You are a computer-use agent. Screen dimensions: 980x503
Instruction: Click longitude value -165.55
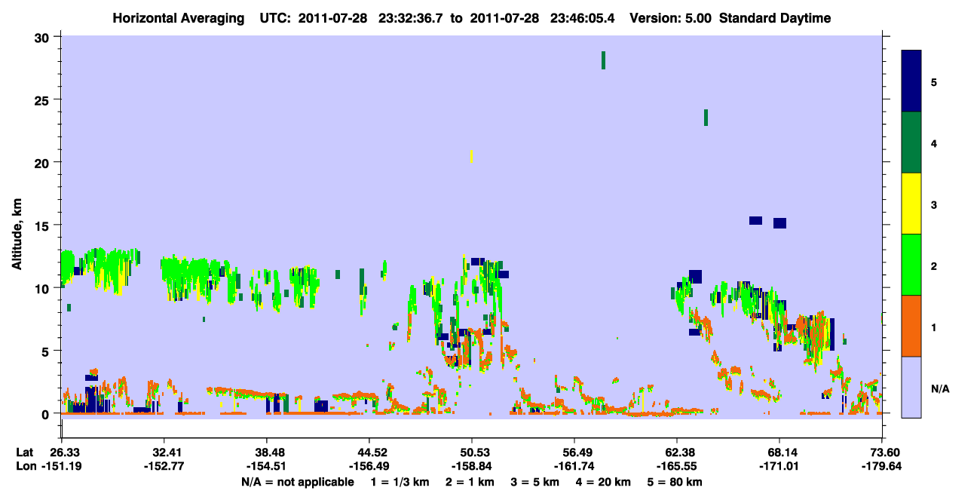[677, 466]
